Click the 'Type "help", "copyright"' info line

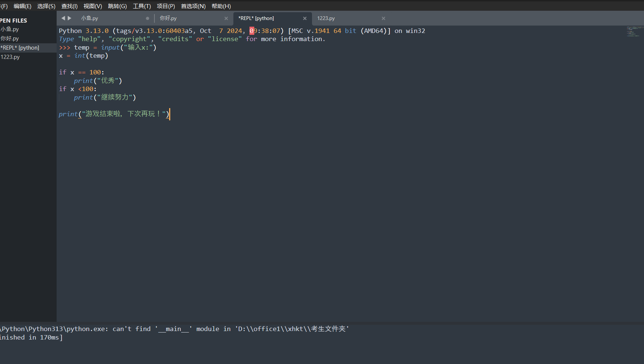point(192,39)
